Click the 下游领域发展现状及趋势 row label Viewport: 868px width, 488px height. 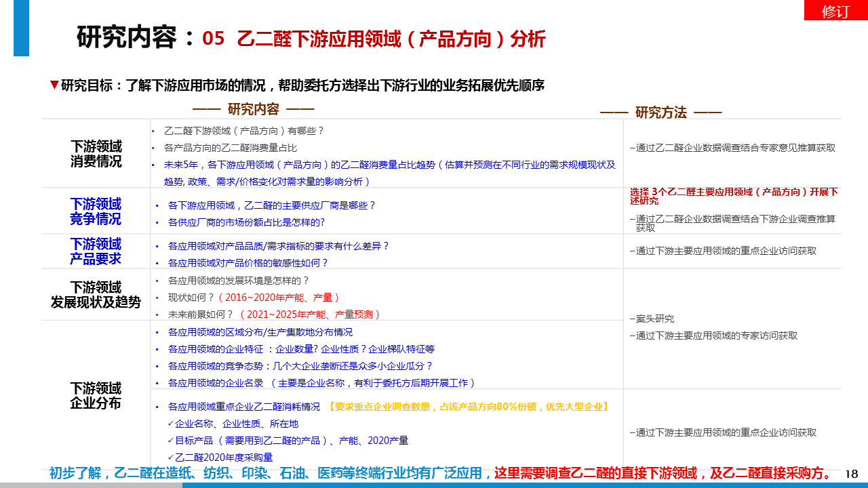[96, 295]
